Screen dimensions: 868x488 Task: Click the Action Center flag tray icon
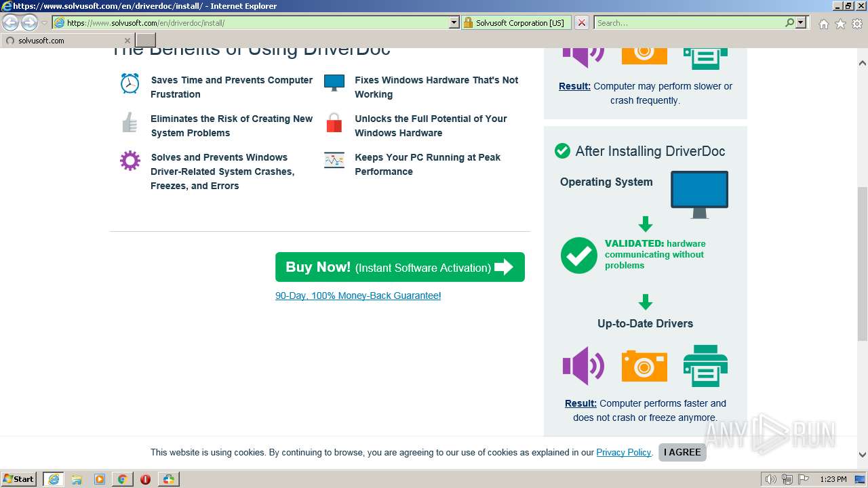click(804, 479)
